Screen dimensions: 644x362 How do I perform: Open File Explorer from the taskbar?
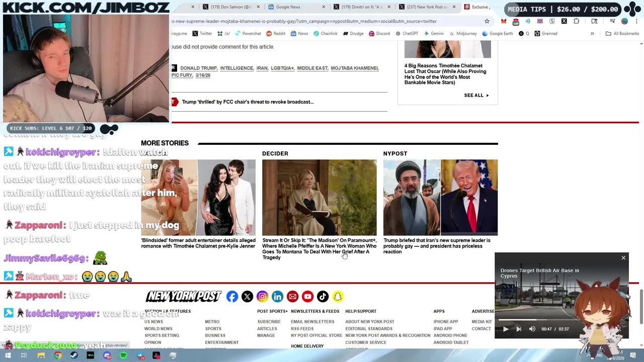(41, 355)
